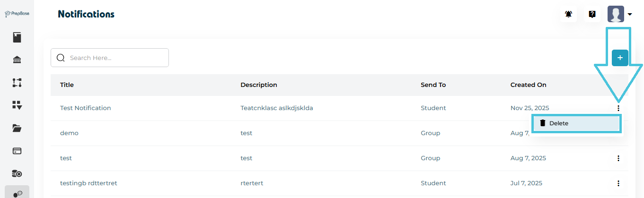Open three-dot menu for testingb rdttertret row
644x198 pixels.
click(618, 183)
